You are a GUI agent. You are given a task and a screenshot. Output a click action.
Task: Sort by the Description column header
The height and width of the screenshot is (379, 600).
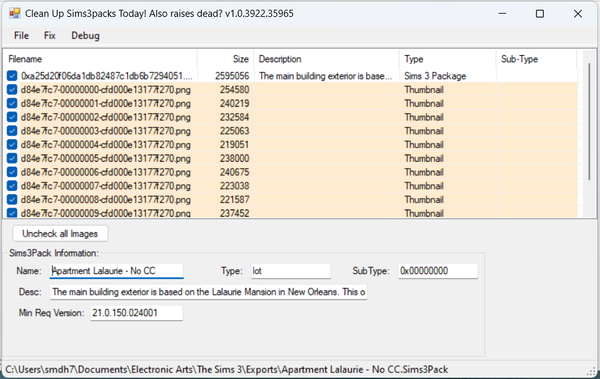coord(326,59)
